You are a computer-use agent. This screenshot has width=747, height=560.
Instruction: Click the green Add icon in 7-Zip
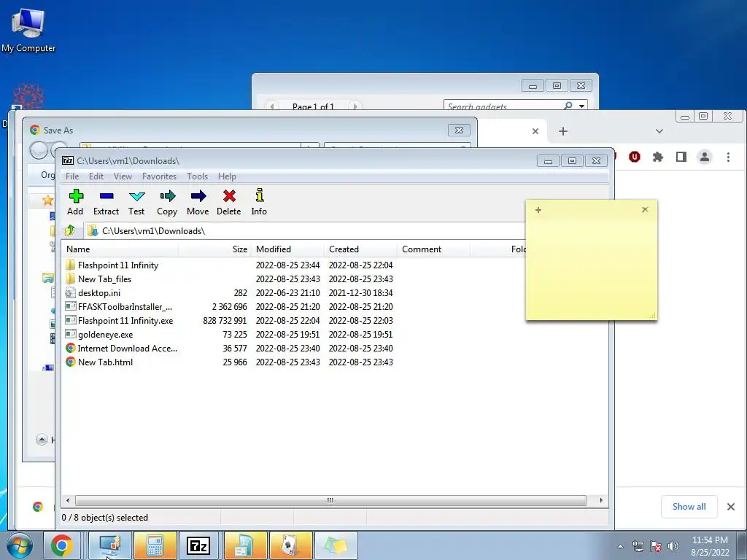coord(76,196)
